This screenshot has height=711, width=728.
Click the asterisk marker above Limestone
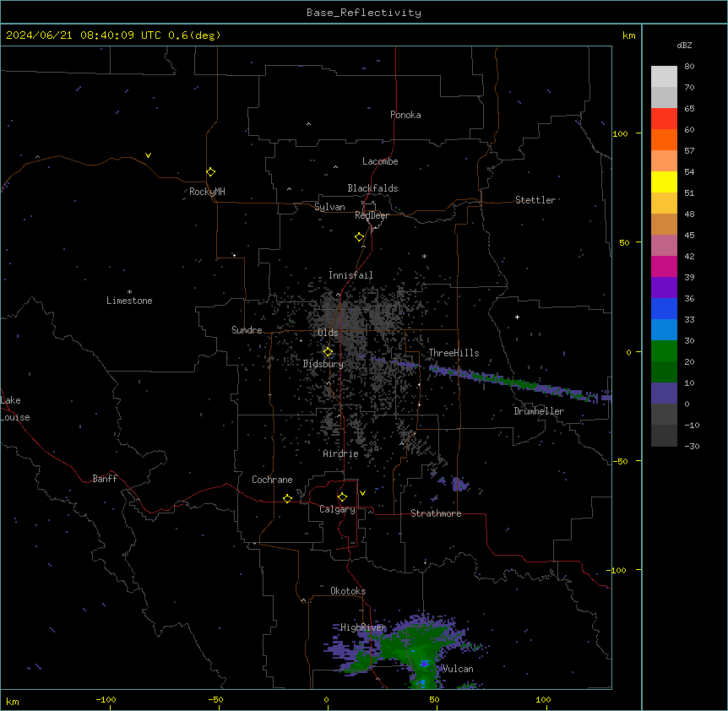pos(129,292)
